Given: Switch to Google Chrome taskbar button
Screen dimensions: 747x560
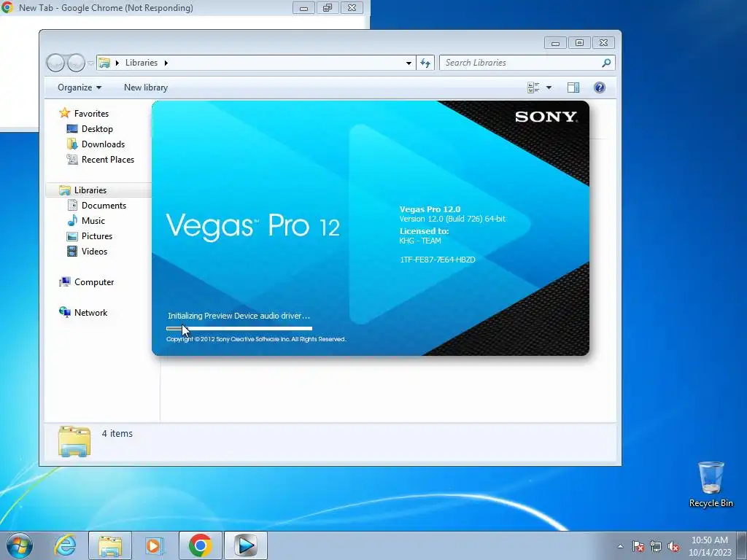Looking at the screenshot, I should tap(200, 545).
